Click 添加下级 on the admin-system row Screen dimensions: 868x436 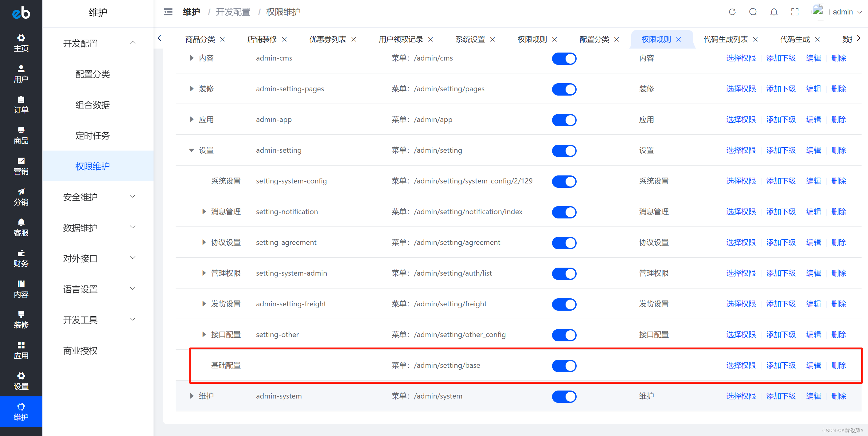tap(781, 396)
